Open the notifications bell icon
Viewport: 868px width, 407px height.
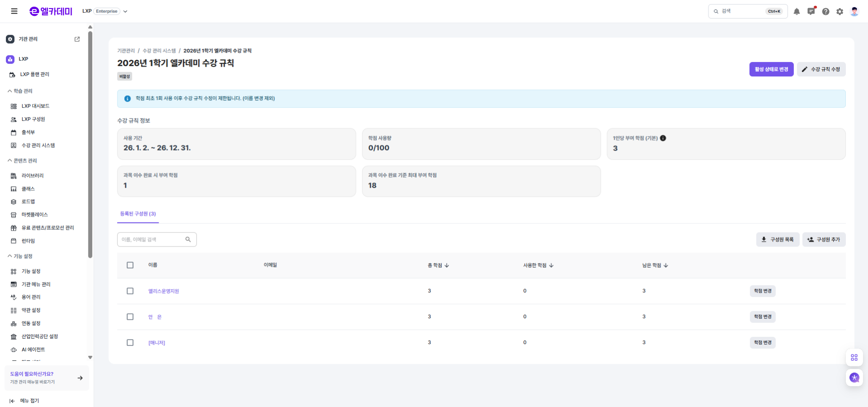[x=797, y=11]
